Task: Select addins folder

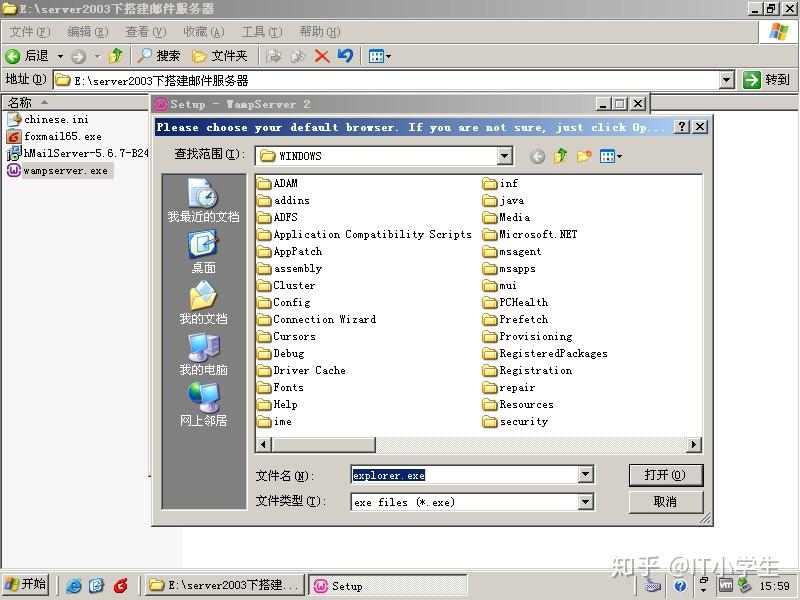Action: [x=284, y=200]
